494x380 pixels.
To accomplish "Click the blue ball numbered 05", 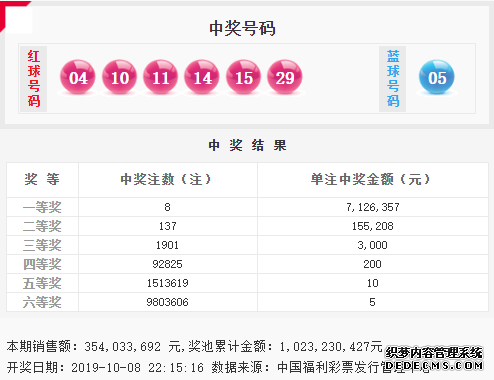I will click(437, 77).
